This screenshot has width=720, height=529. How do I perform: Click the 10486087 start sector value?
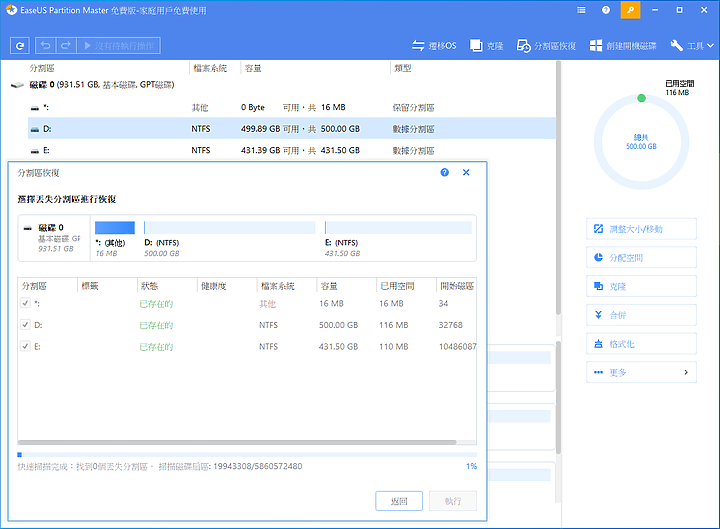coord(457,347)
